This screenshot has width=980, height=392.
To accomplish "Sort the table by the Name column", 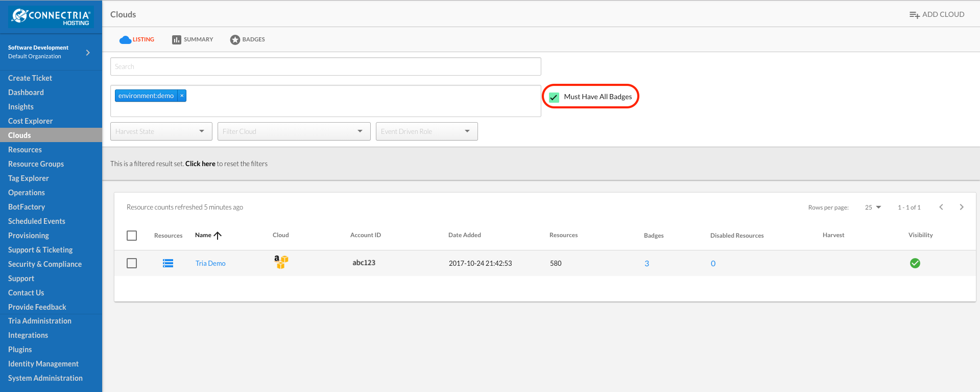I will click(208, 235).
